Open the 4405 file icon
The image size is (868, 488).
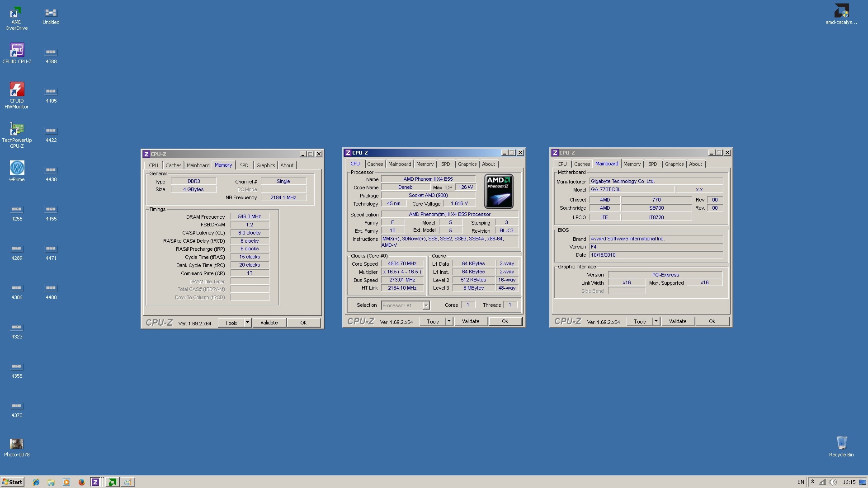pos(51,94)
